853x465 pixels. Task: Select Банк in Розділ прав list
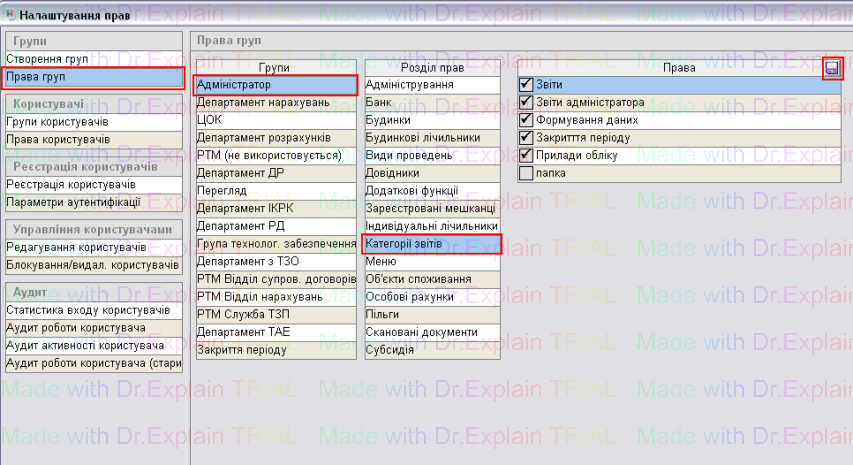430,102
